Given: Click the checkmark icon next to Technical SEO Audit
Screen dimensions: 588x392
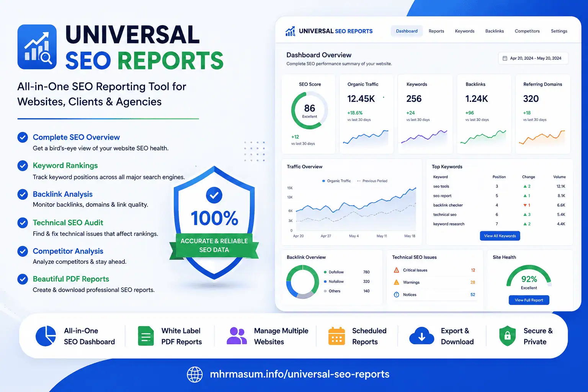Looking at the screenshot, I should coord(23,222).
